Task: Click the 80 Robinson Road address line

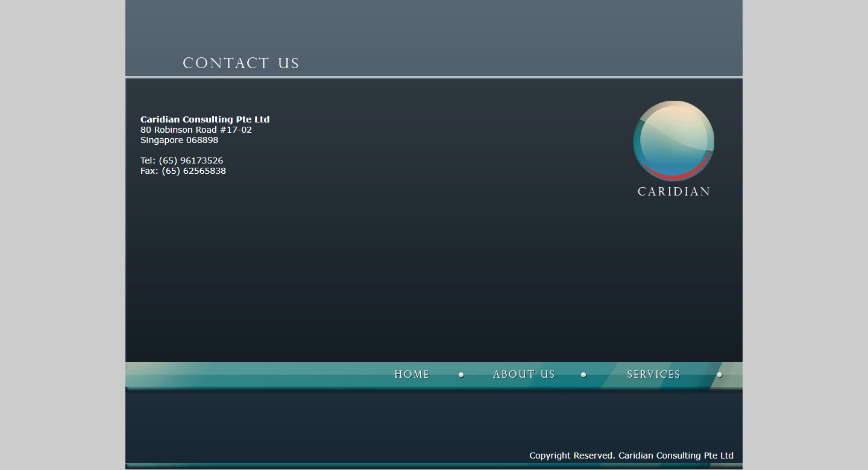Action: 196,130
